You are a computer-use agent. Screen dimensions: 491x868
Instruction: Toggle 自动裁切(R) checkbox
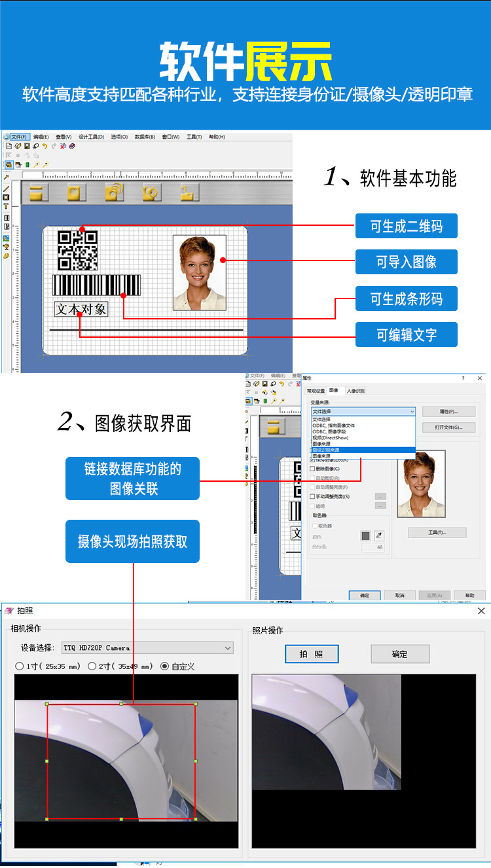point(312,478)
